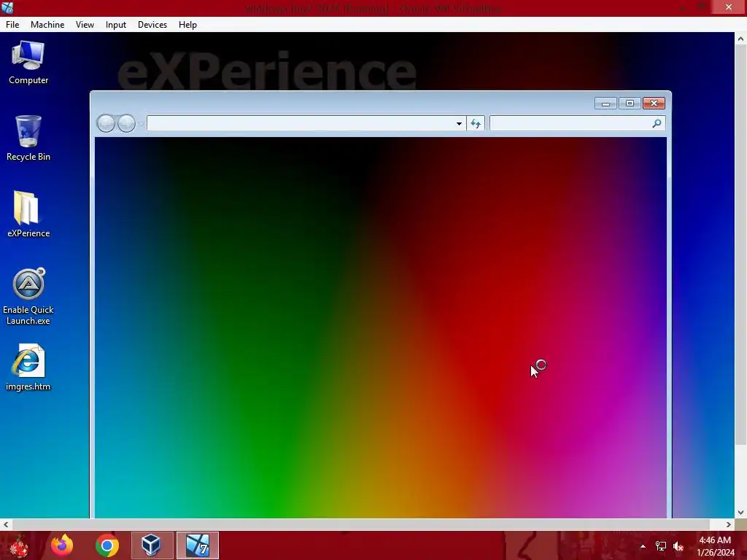The height and width of the screenshot is (560, 747).
Task: Click the VirtualBox title bar app icon
Action: click(x=7, y=7)
